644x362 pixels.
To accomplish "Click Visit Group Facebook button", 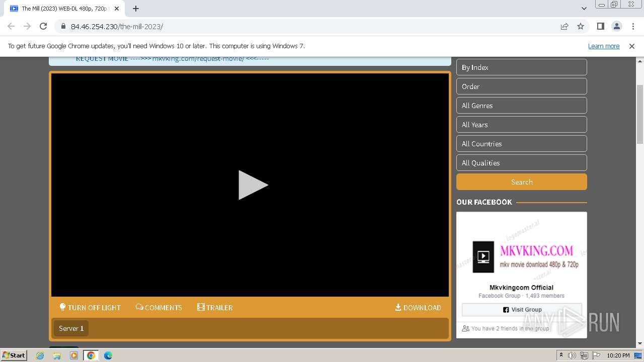I will [x=522, y=310].
